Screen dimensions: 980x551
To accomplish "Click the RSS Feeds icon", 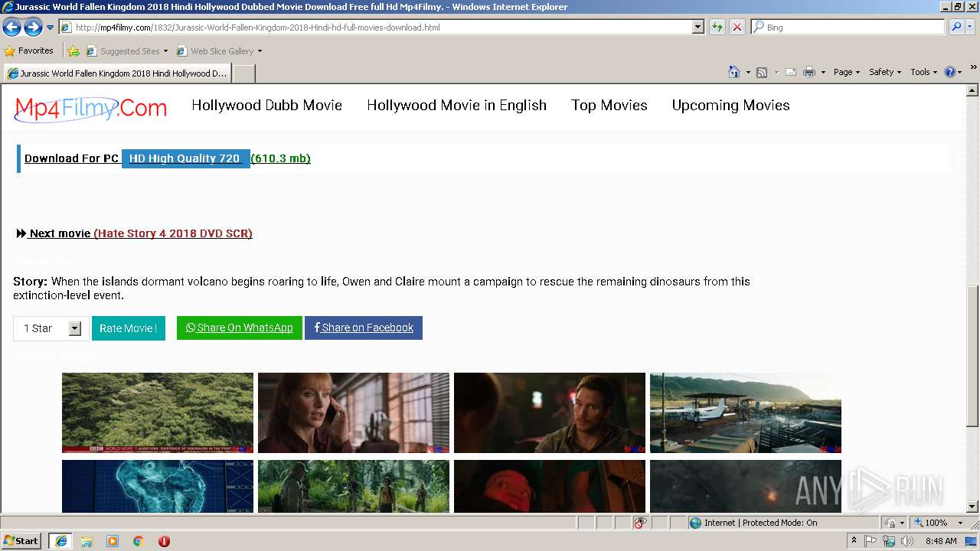I will (762, 72).
